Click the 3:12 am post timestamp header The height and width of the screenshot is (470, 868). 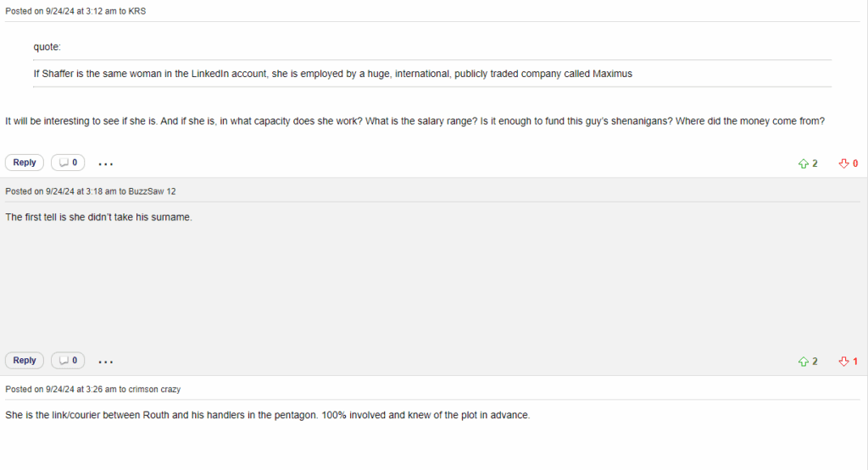pos(75,11)
